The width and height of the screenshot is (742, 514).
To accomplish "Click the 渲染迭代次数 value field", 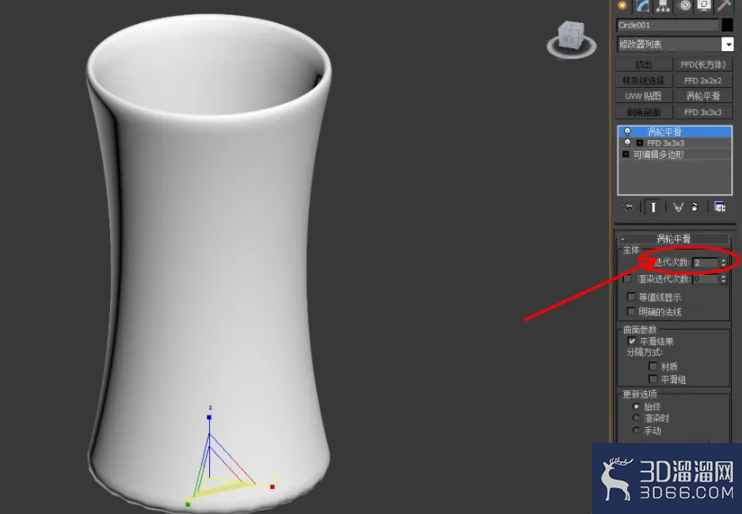I will coord(706,279).
